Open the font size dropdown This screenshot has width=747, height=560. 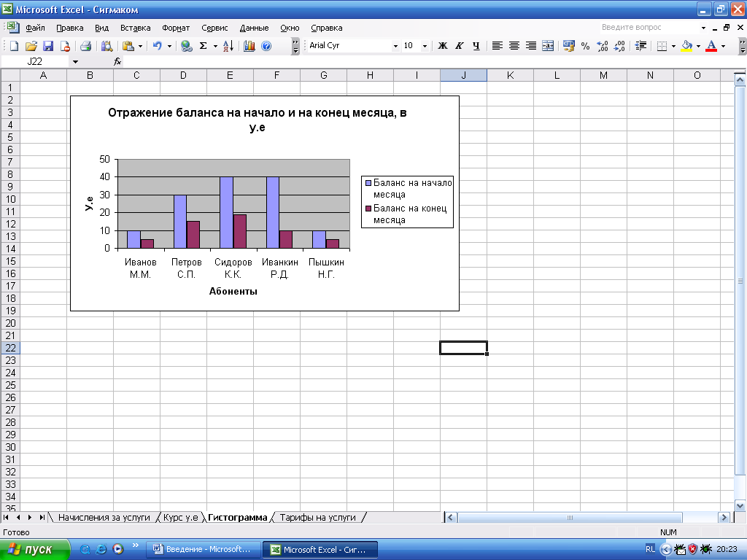tap(425, 46)
